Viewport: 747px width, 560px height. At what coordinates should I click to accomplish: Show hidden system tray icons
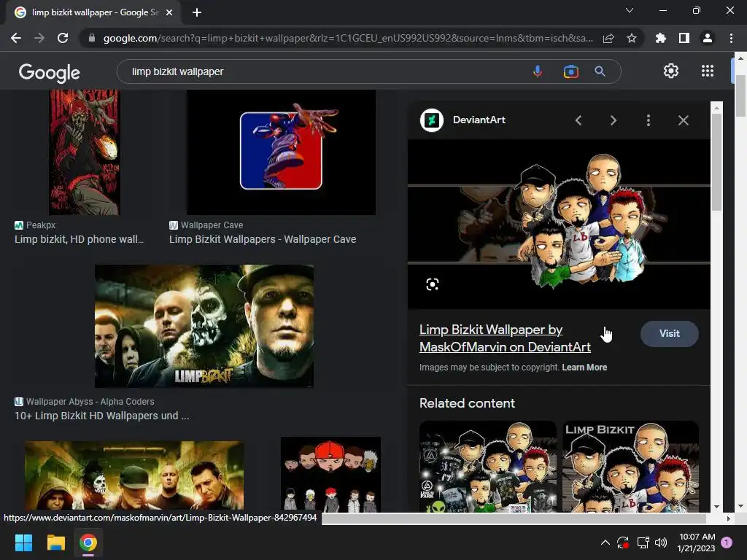click(605, 542)
